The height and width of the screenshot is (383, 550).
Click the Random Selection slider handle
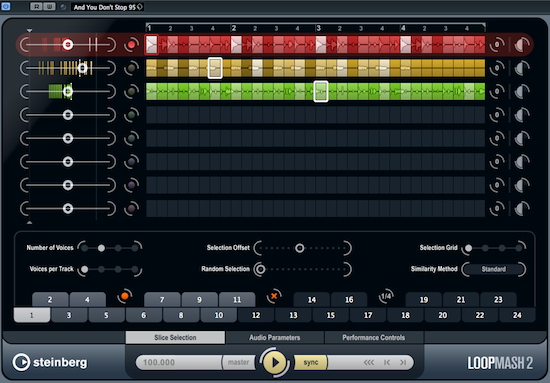260,269
